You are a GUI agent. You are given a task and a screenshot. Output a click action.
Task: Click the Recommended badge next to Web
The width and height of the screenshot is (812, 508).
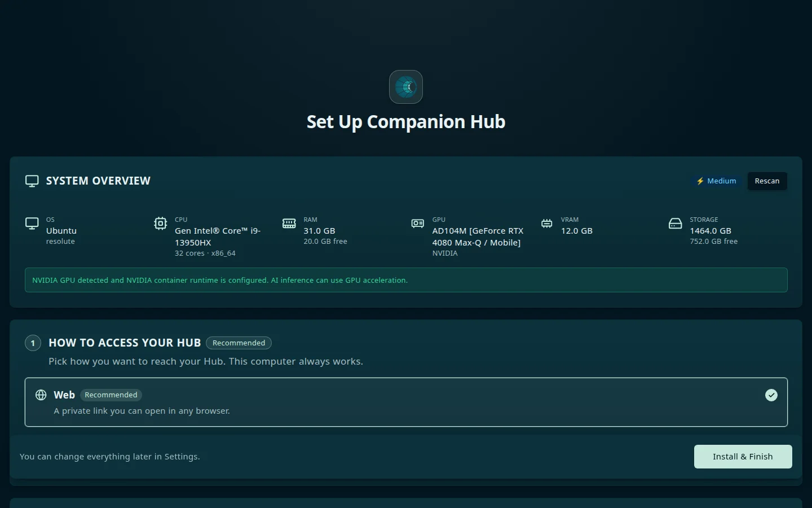tap(111, 395)
